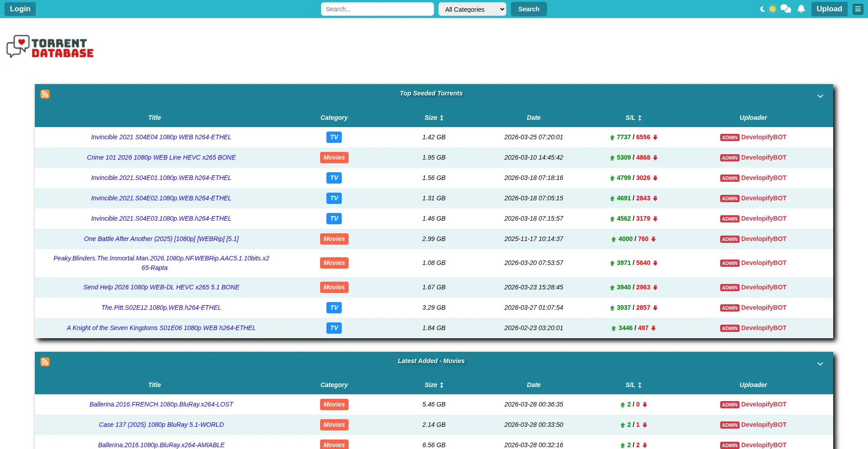This screenshot has width=868, height=449.
Task: Open Top Seeded Torrents RSS feed icon
Action: (x=45, y=94)
